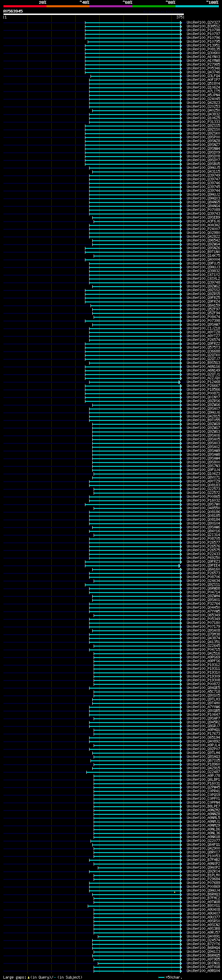Select hit UniRef100_P32764
Image resolution: width=222 pixels, height=980 pixels.
[203, 604]
